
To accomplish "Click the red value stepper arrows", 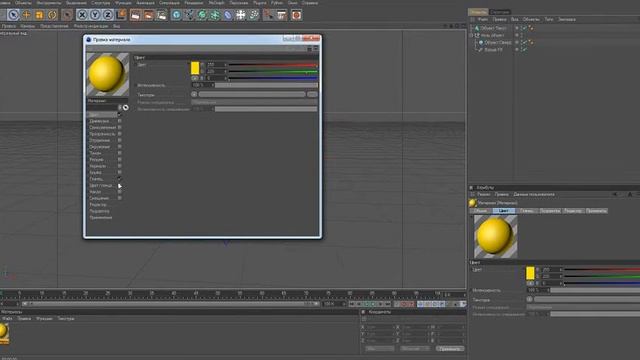I will tap(226, 65).
